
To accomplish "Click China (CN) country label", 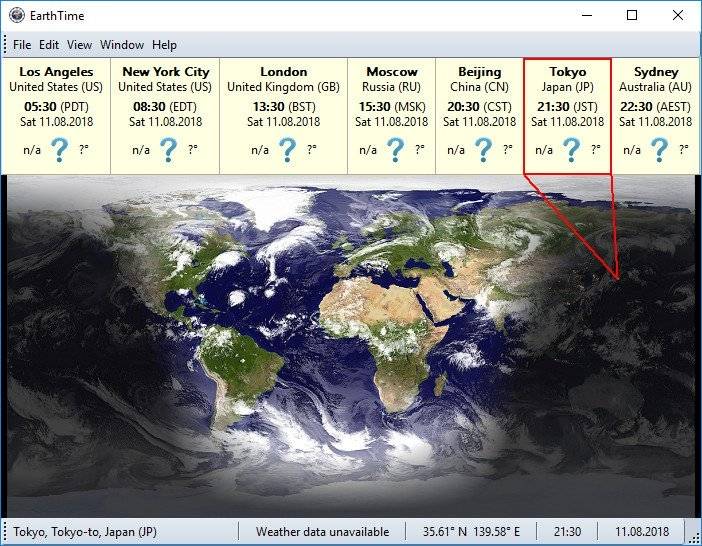I will click(x=479, y=87).
